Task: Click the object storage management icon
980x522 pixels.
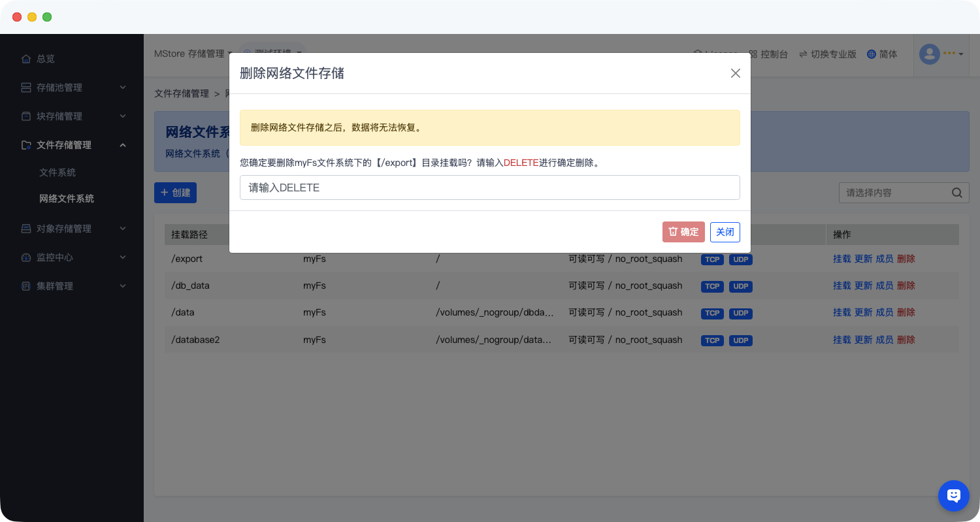Action: pos(26,229)
